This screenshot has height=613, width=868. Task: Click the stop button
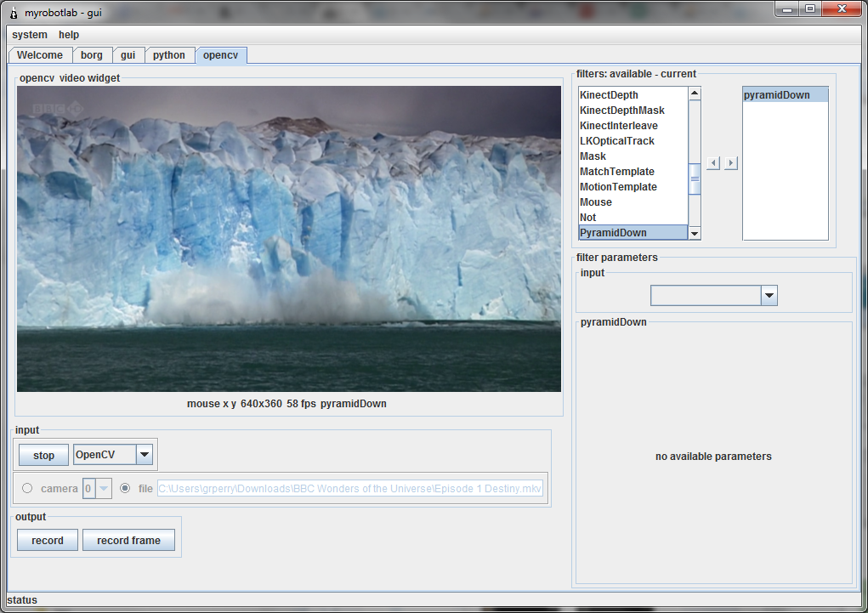click(43, 455)
